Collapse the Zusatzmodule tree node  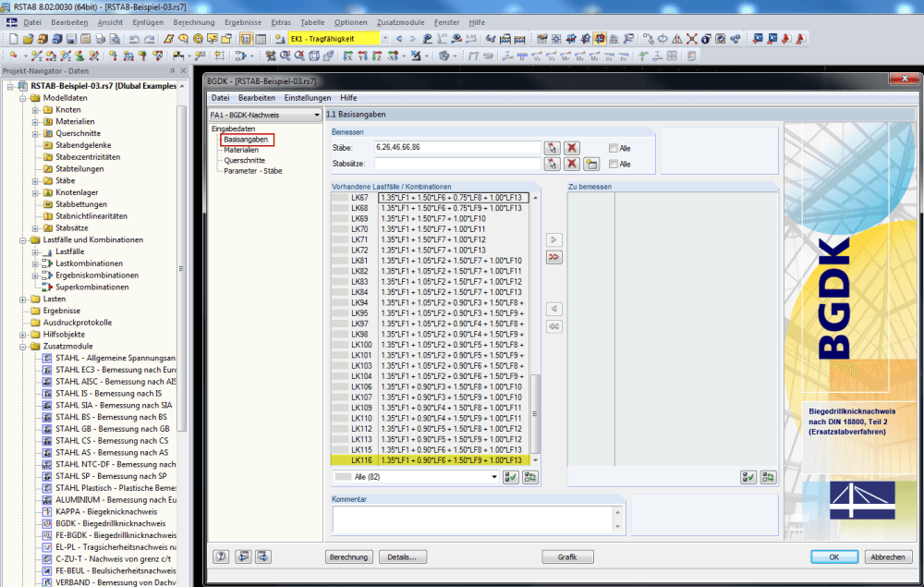(23, 347)
